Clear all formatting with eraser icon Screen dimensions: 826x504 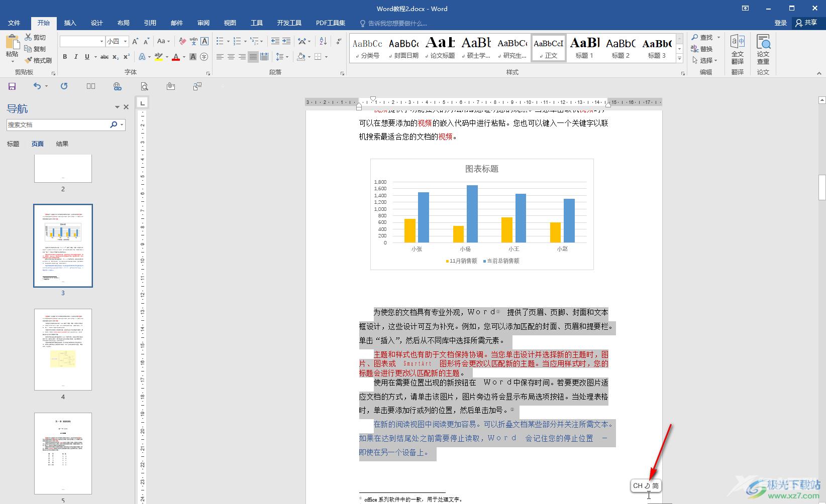(182, 41)
